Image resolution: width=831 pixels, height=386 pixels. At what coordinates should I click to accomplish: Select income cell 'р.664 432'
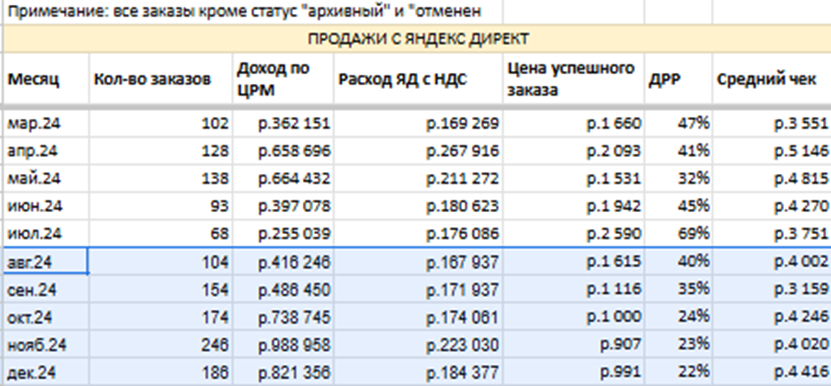283,179
